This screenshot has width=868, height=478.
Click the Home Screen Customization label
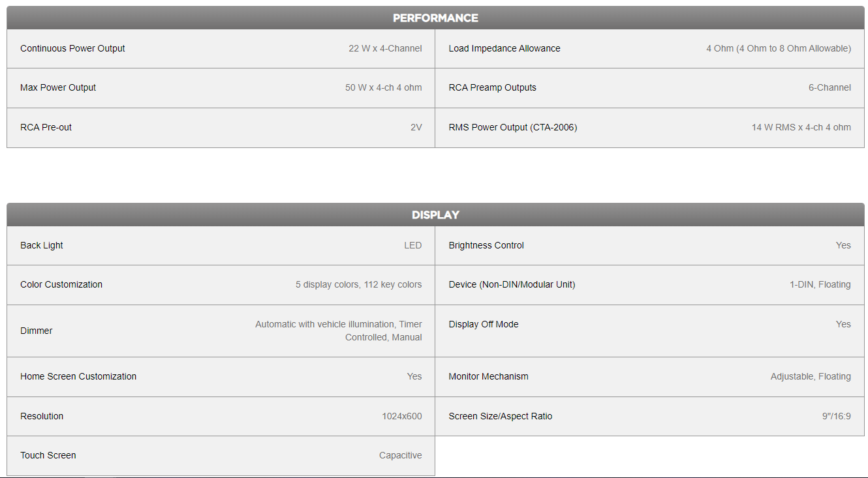78,376
